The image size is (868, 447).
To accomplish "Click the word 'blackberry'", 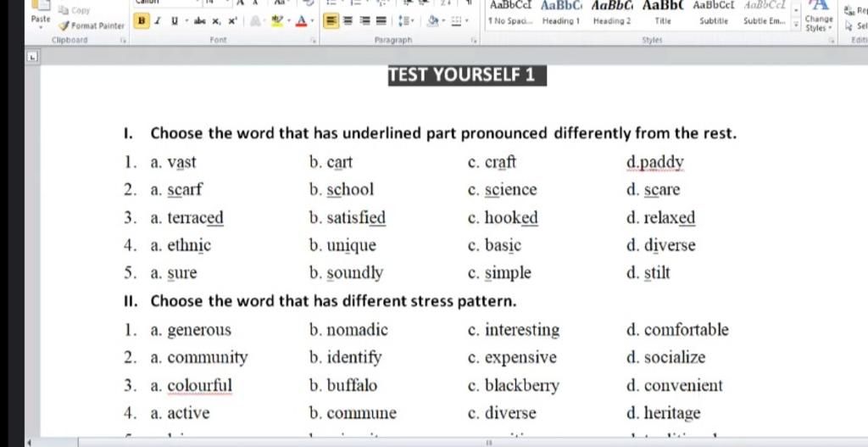I will 522,386.
